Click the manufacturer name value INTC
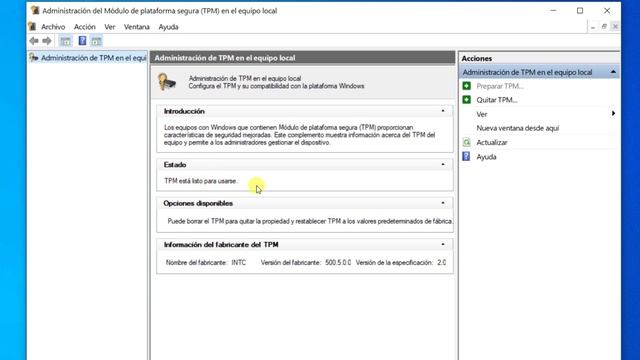This screenshot has height=360, width=640. pos(238,262)
